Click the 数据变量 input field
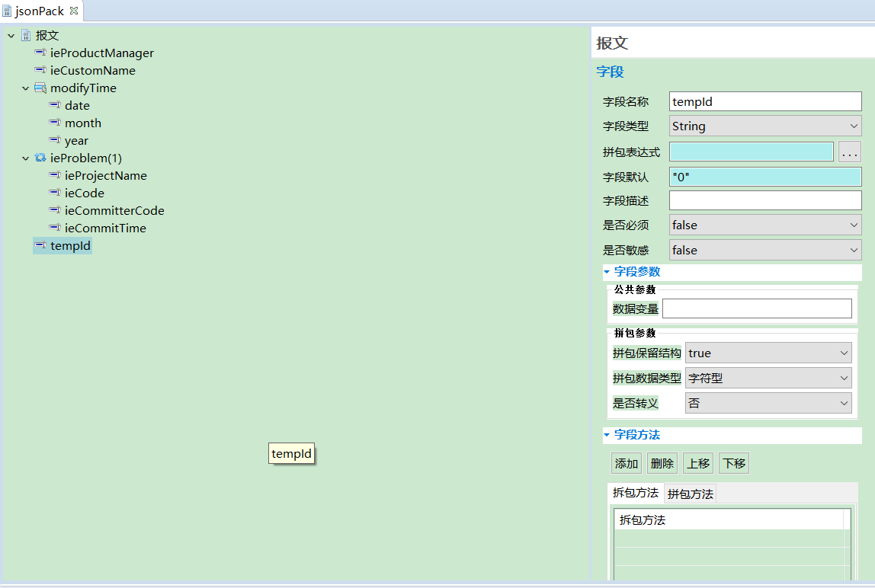Image resolution: width=875 pixels, height=588 pixels. click(x=757, y=308)
